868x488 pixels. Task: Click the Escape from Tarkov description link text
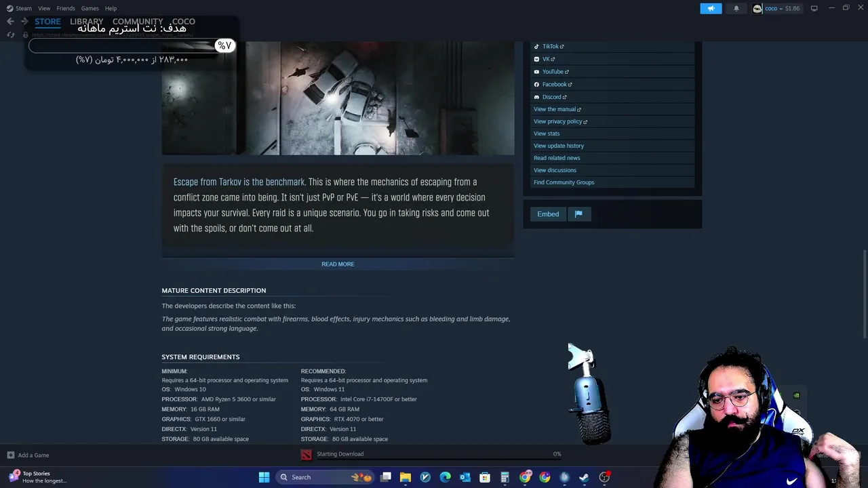(239, 182)
